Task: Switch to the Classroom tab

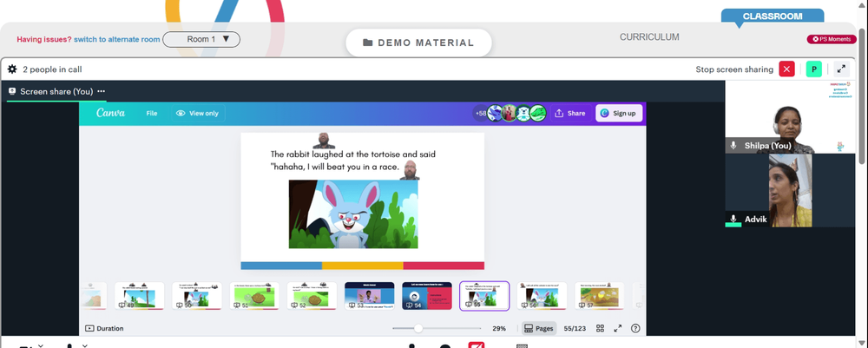Action: 773,16
